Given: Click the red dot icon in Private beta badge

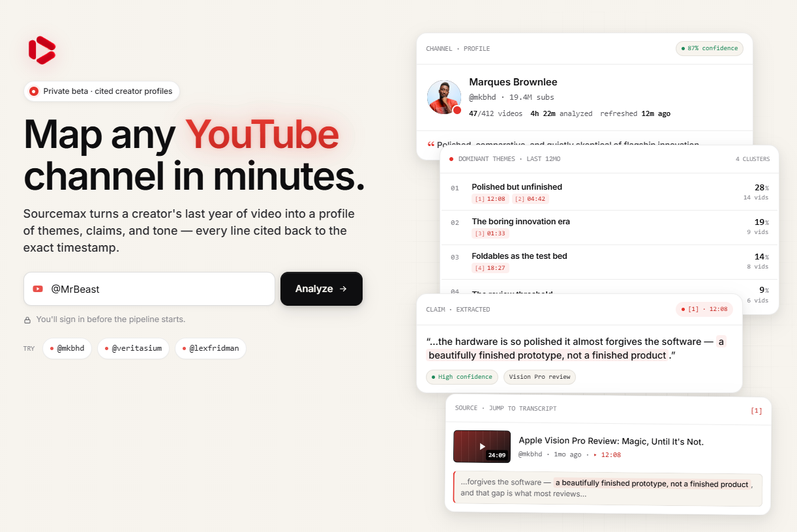Looking at the screenshot, I should (34, 91).
